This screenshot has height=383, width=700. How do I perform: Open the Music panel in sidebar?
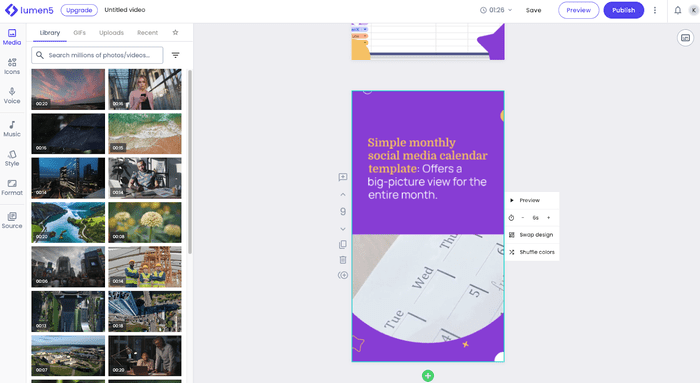click(x=12, y=129)
